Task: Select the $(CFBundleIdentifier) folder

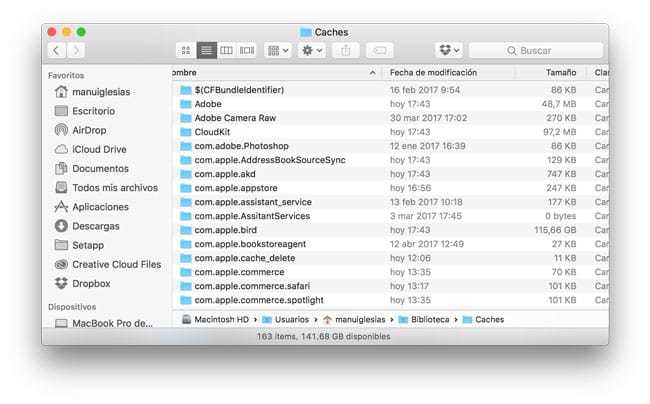Action: [x=239, y=90]
